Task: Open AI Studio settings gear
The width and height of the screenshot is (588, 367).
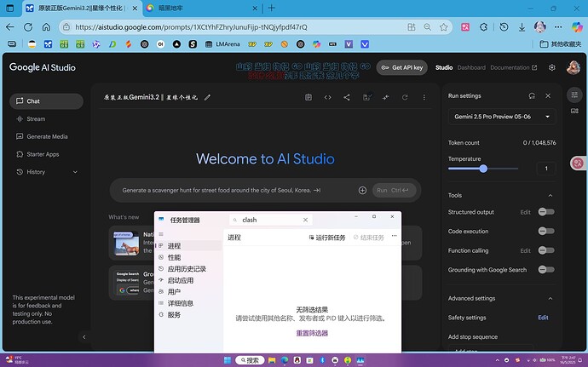Action: tap(551, 67)
